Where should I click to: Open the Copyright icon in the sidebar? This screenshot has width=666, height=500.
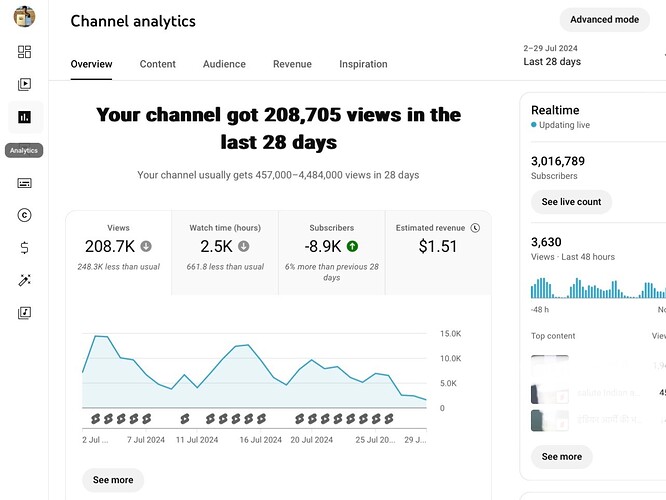point(24,215)
